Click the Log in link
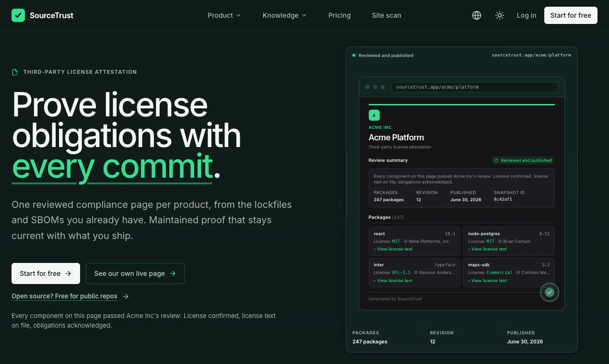This screenshot has width=609, height=364. (527, 15)
